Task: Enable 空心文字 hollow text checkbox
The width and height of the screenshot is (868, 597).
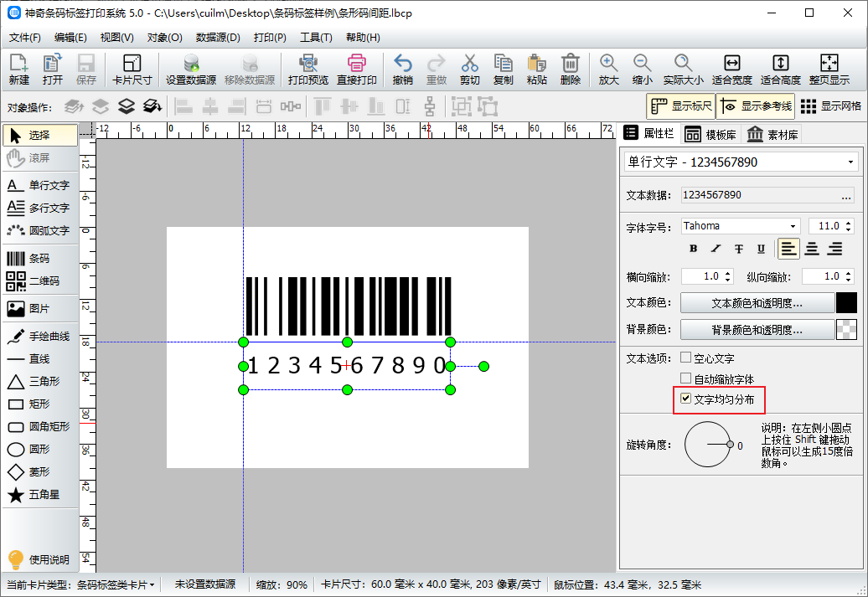Action: (686, 358)
